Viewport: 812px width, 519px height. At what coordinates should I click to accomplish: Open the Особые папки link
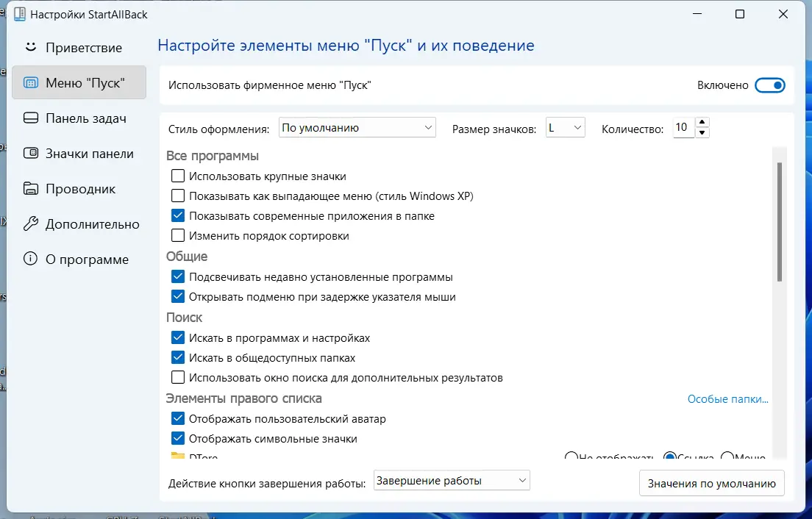coord(727,398)
